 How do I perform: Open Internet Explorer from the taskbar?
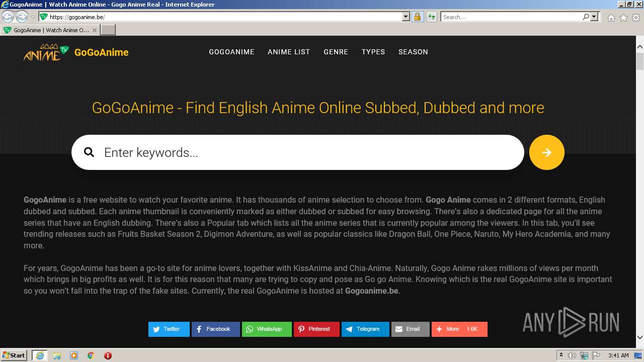click(39, 355)
